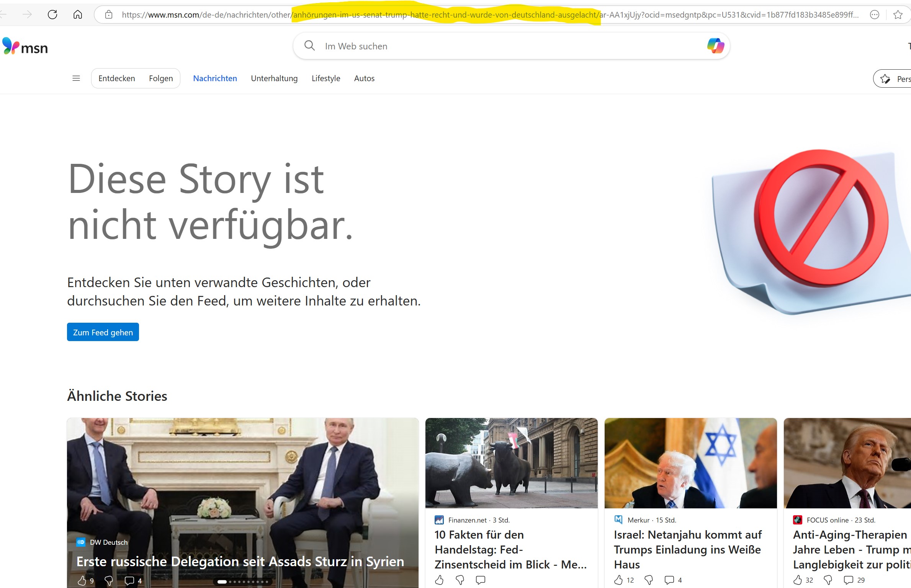Dislike the FOCUS online Anti-Aging story
The width and height of the screenshot is (911, 588).
coord(828,580)
